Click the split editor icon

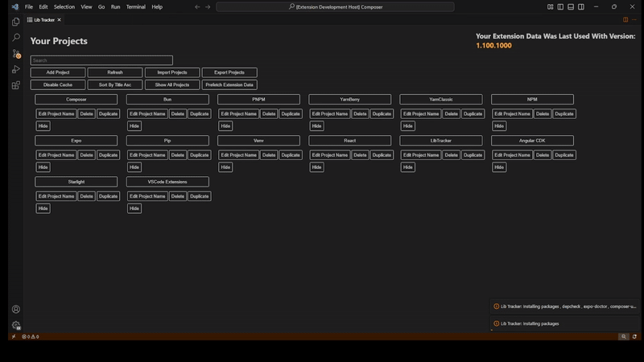pos(625,19)
